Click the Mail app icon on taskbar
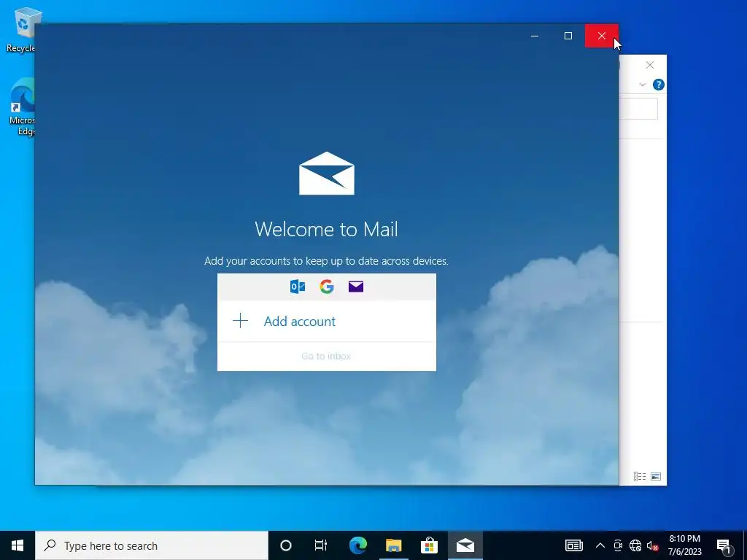This screenshot has width=747, height=560. coord(465,545)
